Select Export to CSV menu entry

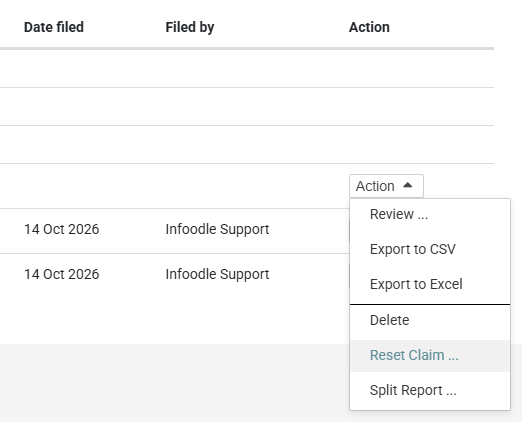pyautogui.click(x=430, y=249)
